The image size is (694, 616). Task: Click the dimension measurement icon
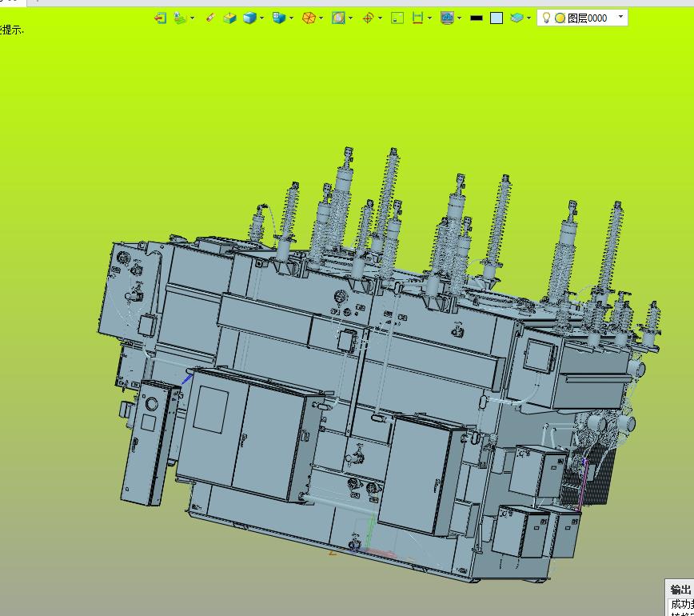coord(417,18)
